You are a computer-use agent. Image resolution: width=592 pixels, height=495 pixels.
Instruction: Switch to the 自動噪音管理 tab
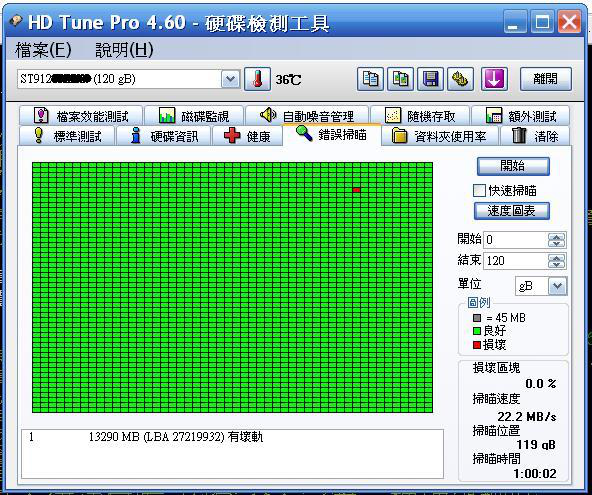[307, 116]
